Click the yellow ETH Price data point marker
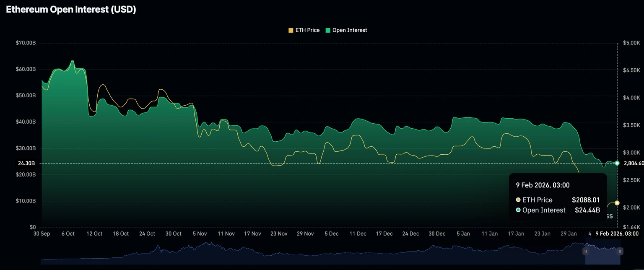 coord(617,203)
